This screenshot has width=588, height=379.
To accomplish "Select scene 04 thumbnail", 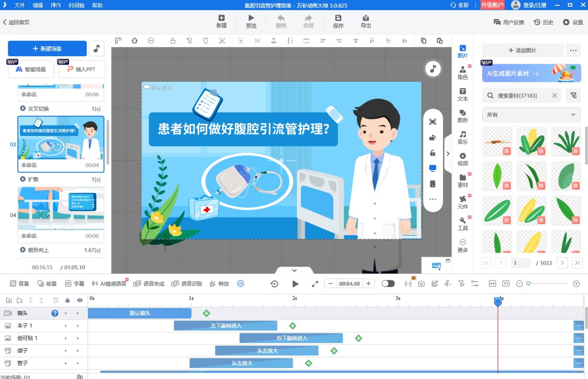I will click(x=61, y=209).
